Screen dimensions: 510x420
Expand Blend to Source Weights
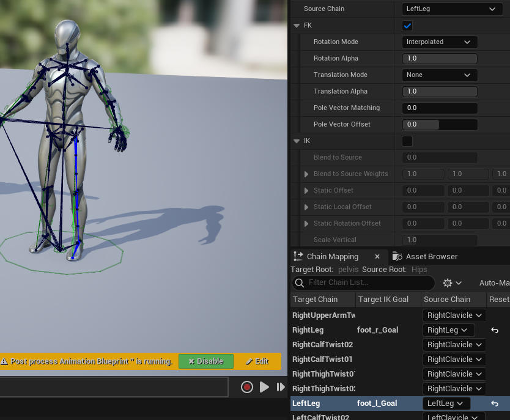click(306, 174)
